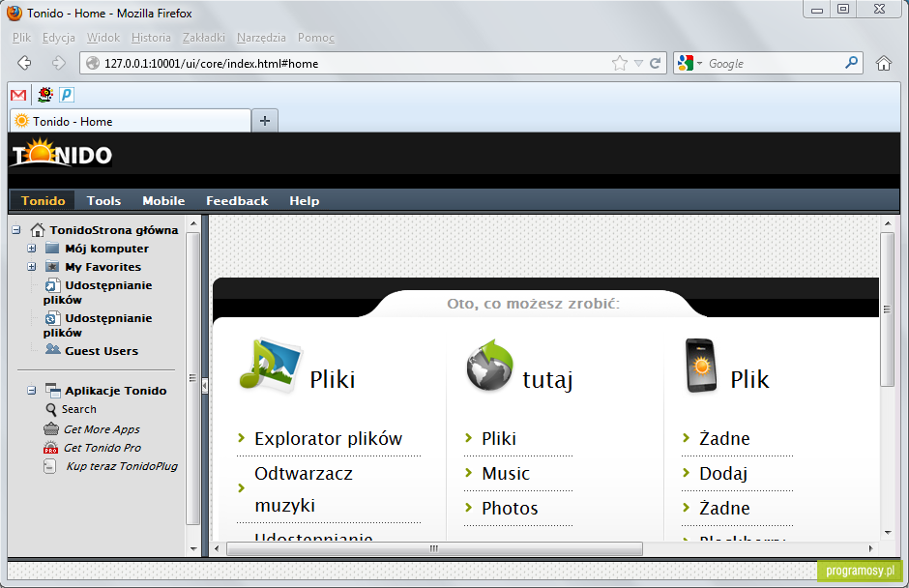Viewport: 909px width, 588px height.
Task: Click the Firefox home button icon
Action: tap(884, 63)
